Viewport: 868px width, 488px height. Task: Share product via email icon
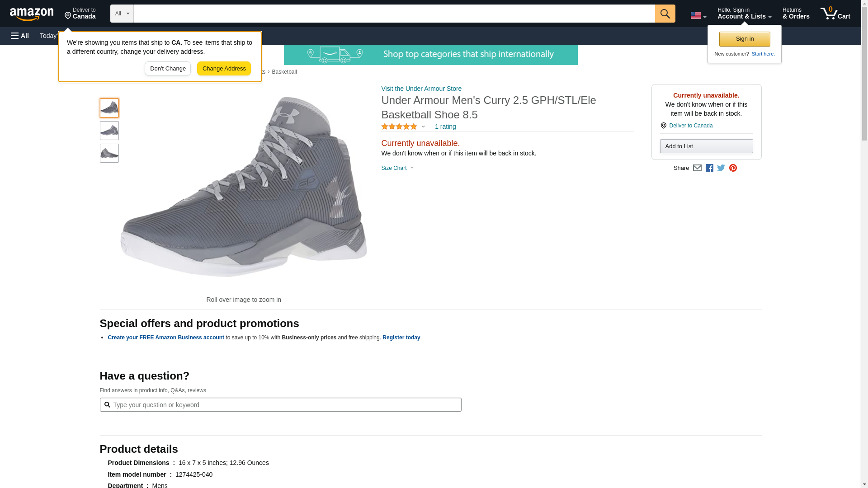[x=697, y=168]
